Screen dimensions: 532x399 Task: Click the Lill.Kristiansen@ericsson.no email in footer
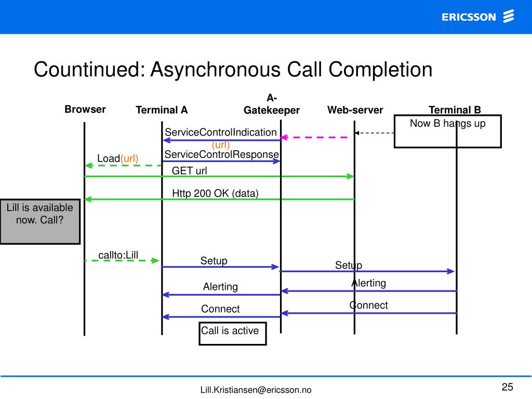pos(256,390)
